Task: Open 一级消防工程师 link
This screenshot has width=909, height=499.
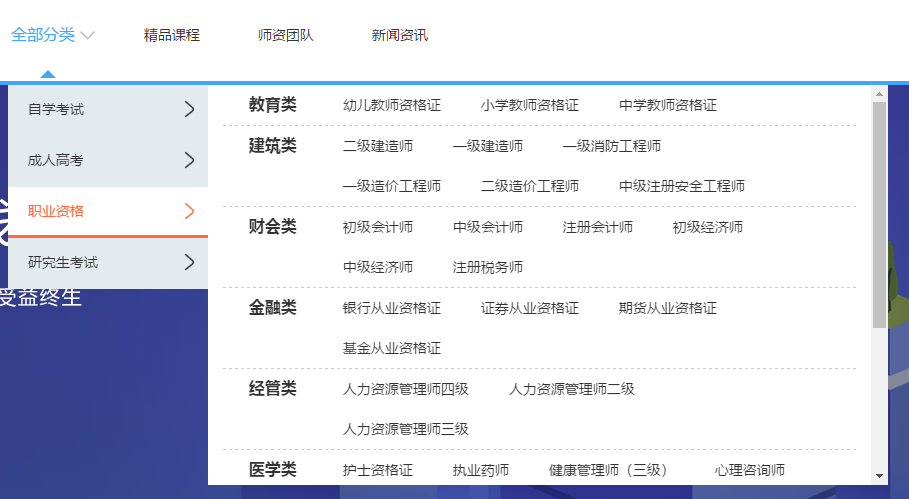Action: pyautogui.click(x=612, y=146)
